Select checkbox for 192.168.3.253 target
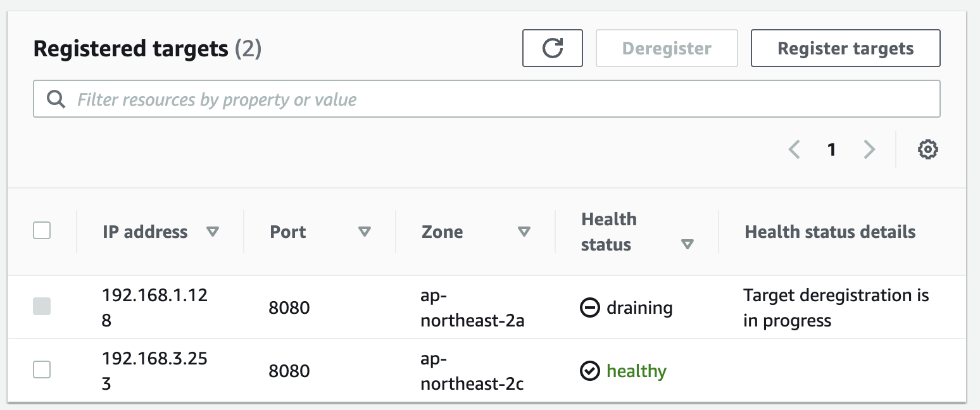This screenshot has width=980, height=410. click(42, 370)
